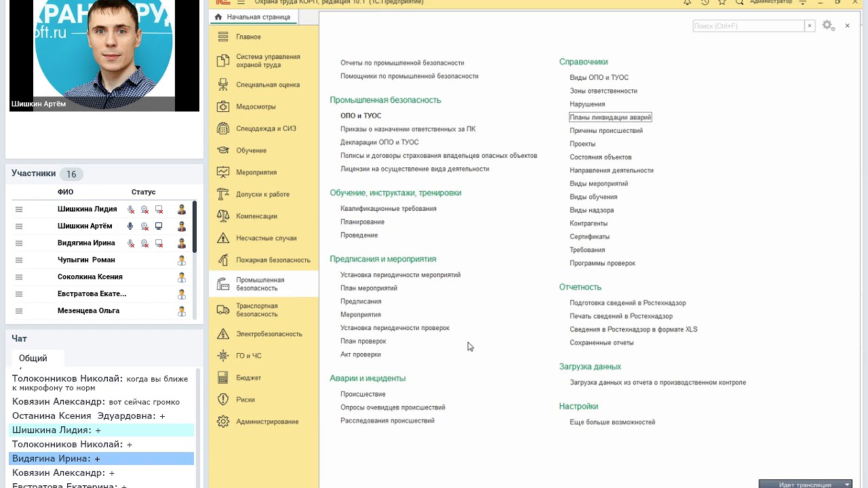Toggle screen sharing of Шишкин Артём
The height and width of the screenshot is (488, 868).
(x=159, y=226)
